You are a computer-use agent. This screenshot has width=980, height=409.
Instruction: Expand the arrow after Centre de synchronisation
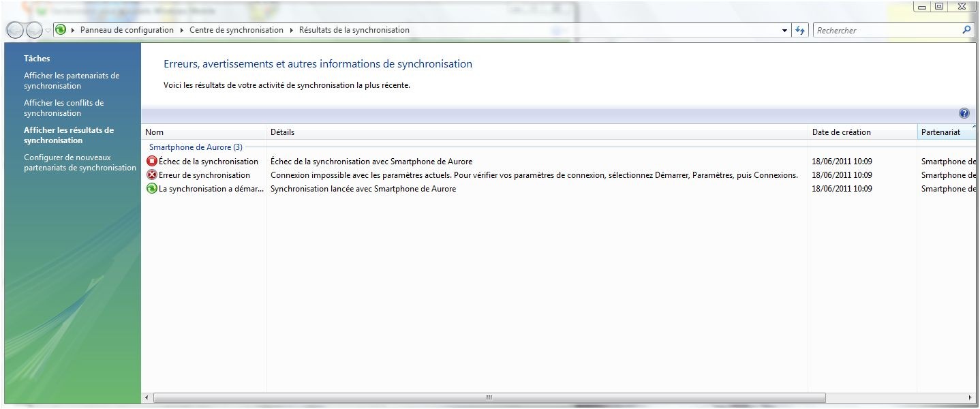coord(292,30)
